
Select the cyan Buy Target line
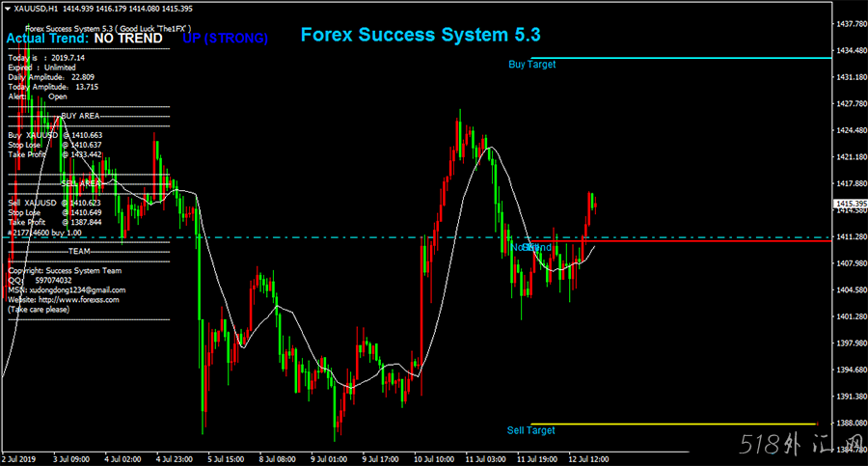click(x=681, y=58)
